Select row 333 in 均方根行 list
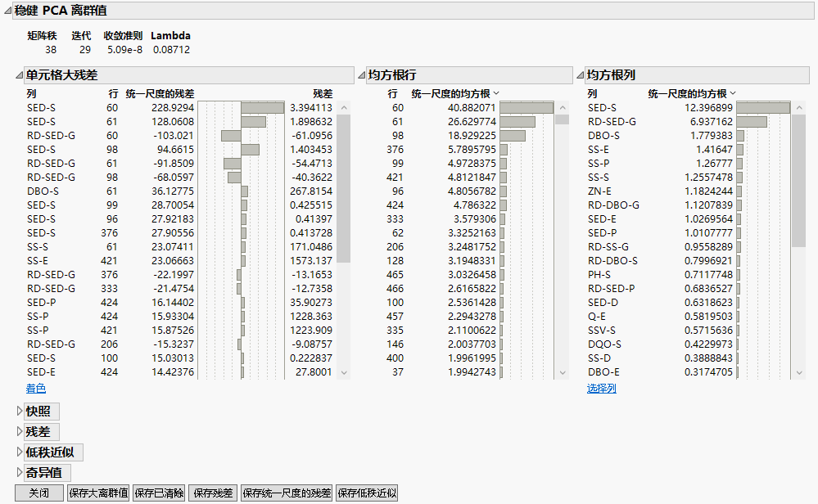This screenshot has width=818, height=504. tap(395, 219)
